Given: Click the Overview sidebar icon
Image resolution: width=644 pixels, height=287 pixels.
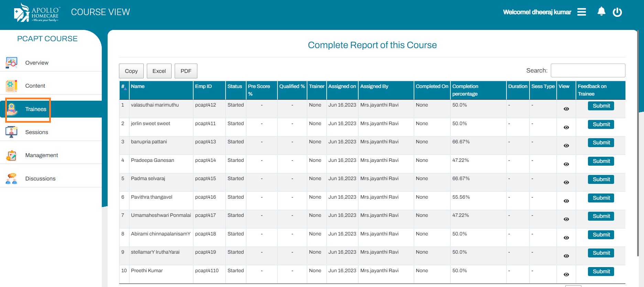Looking at the screenshot, I should point(11,63).
